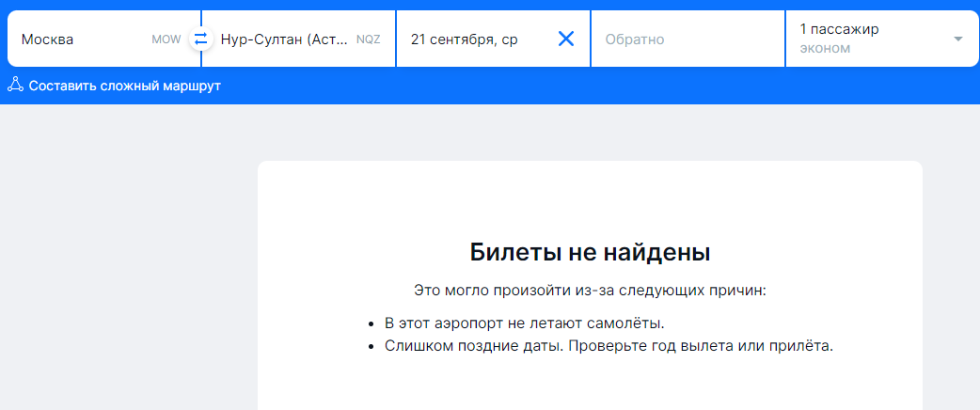Viewport: 980px width, 410px height.
Task: Click the complex route icon
Action: 15,86
